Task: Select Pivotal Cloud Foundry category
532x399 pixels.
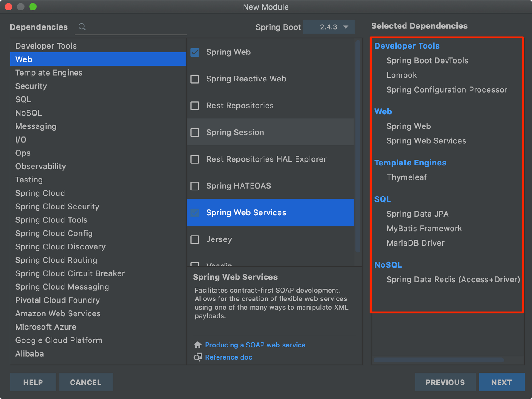Action: tap(98, 300)
